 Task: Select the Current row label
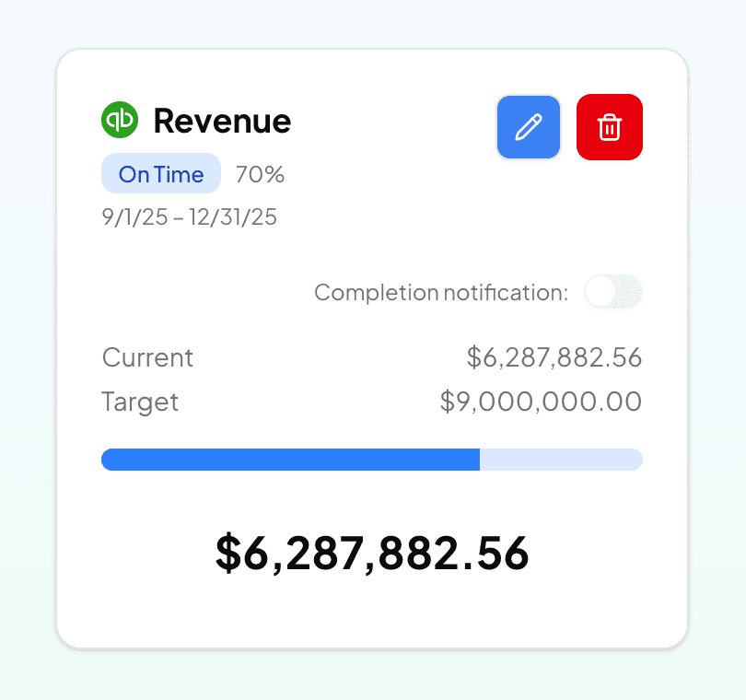click(x=147, y=357)
